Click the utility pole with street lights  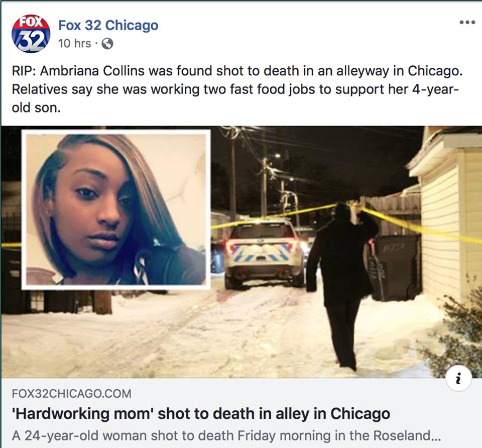click(x=264, y=184)
